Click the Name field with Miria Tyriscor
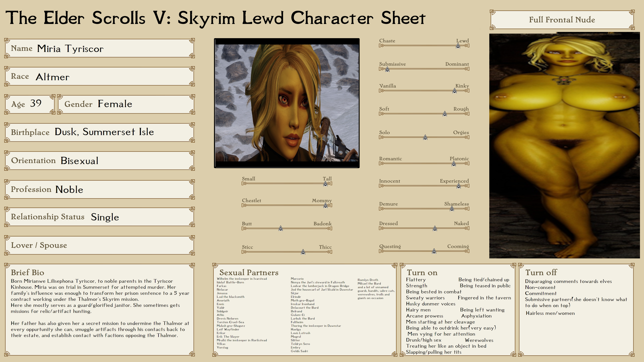The height and width of the screenshot is (362, 644). (x=100, y=48)
